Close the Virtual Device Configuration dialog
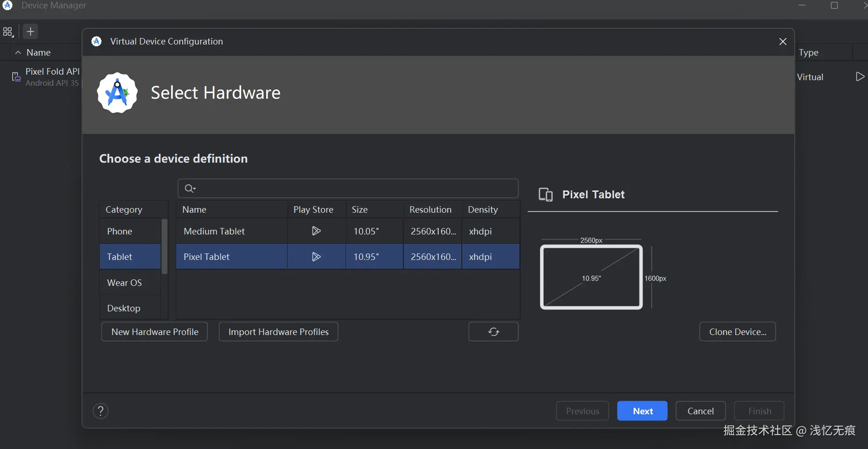Screen dimensions: 868x449 pos(783,42)
